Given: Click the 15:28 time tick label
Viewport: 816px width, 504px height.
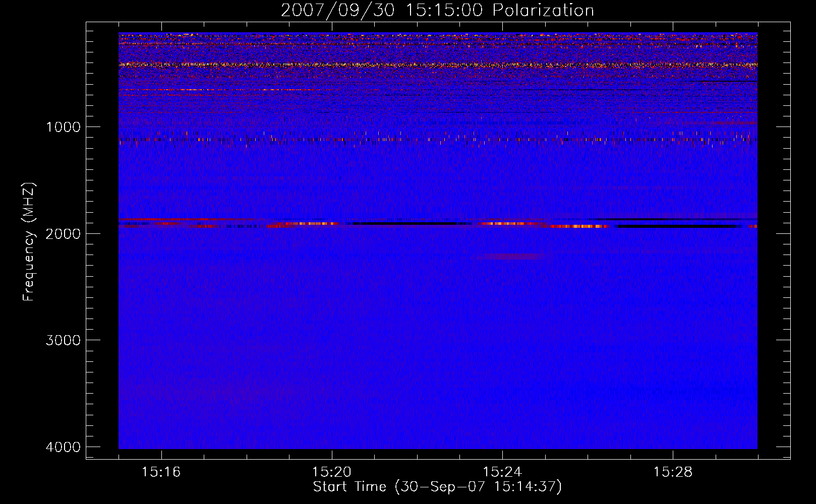Looking at the screenshot, I should pos(673,472).
